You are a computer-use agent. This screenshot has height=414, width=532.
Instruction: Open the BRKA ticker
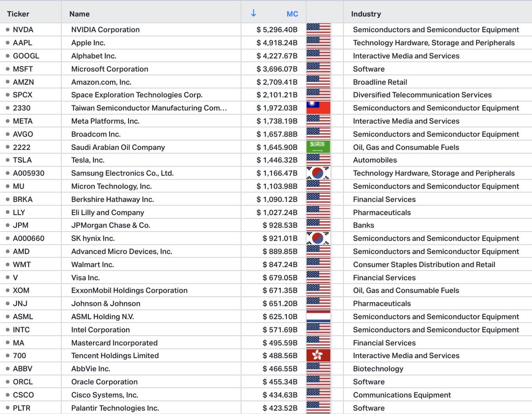(x=23, y=199)
